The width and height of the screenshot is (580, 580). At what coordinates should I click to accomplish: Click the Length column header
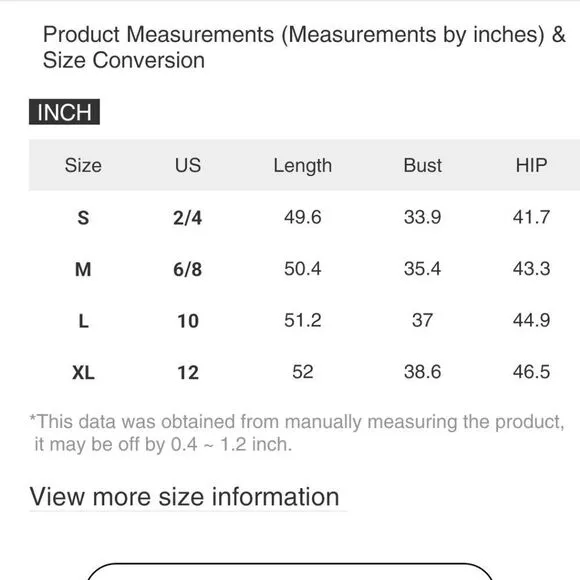click(x=303, y=166)
